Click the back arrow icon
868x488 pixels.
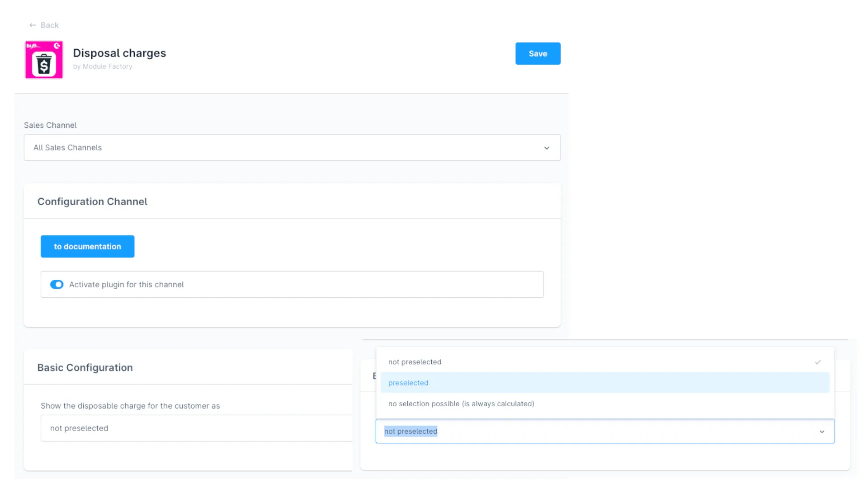click(33, 25)
